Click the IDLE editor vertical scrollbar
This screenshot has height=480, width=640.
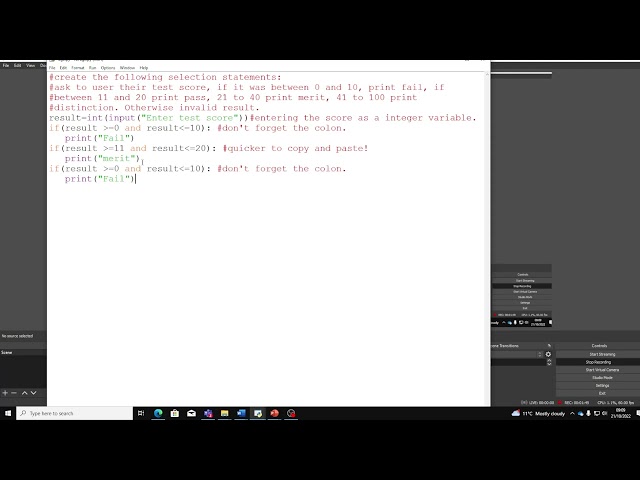click(x=487, y=238)
